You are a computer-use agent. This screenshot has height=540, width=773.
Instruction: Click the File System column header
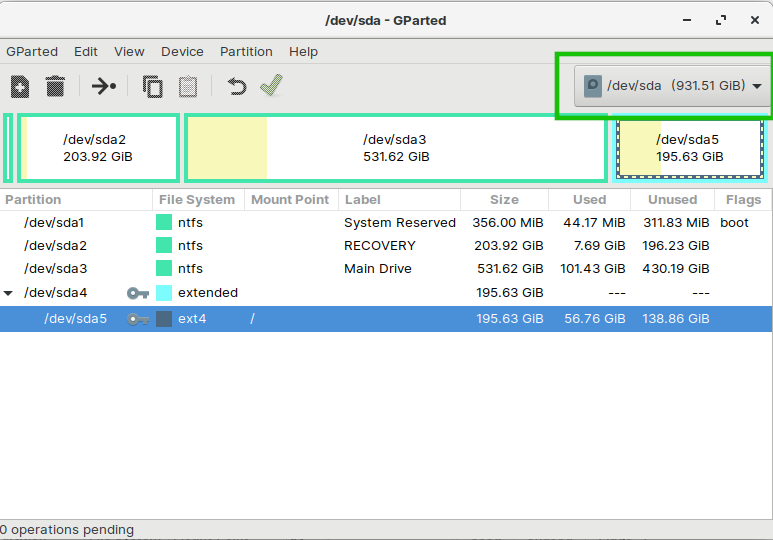pos(199,200)
